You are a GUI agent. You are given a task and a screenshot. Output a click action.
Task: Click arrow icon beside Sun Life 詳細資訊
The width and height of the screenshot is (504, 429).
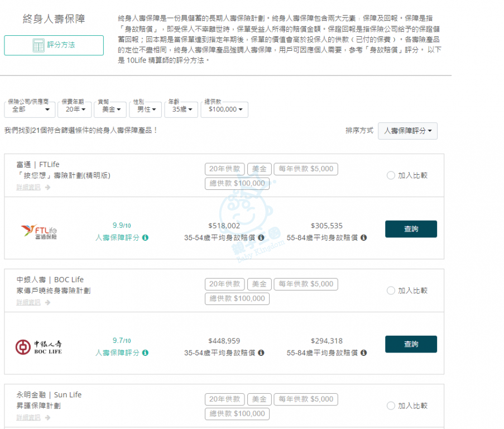click(x=47, y=418)
